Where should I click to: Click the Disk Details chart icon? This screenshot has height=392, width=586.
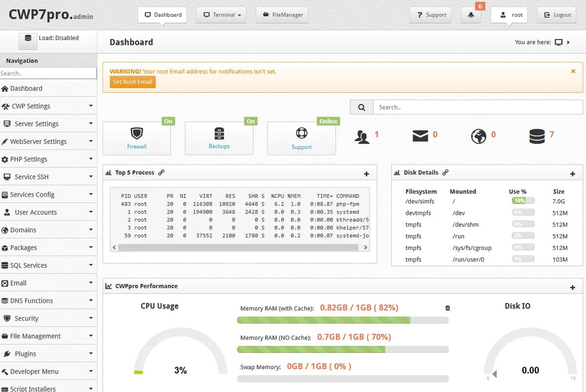click(x=398, y=172)
